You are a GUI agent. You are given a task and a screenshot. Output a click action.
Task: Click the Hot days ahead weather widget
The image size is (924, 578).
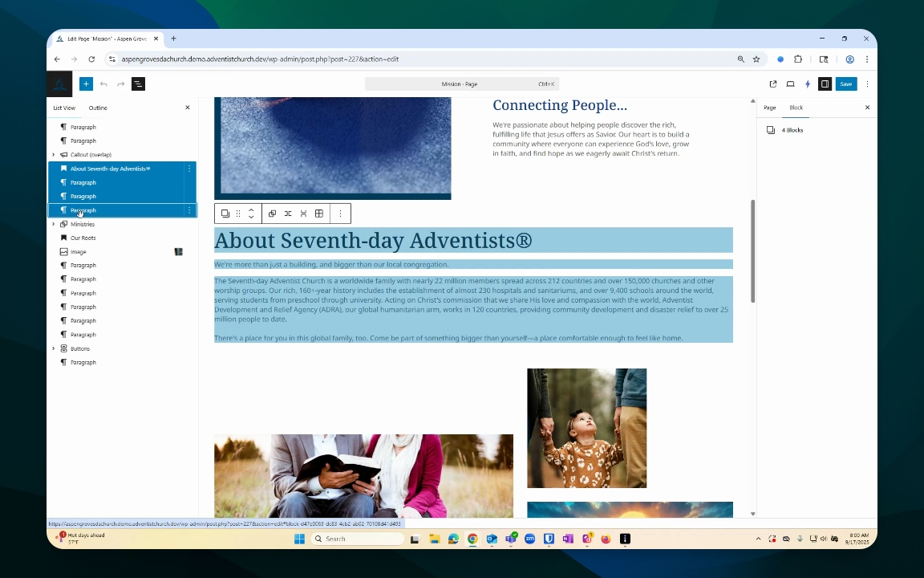(81, 538)
